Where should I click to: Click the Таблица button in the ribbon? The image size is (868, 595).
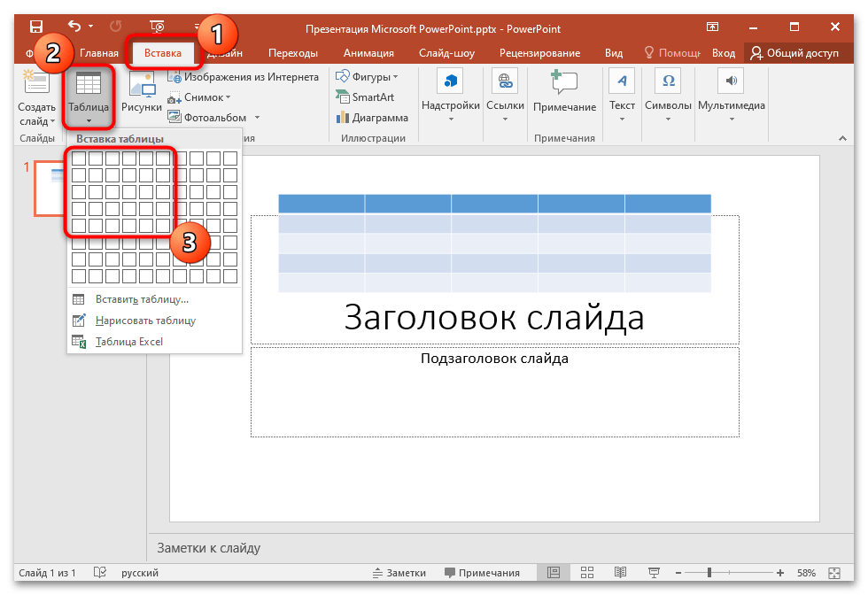click(88, 97)
